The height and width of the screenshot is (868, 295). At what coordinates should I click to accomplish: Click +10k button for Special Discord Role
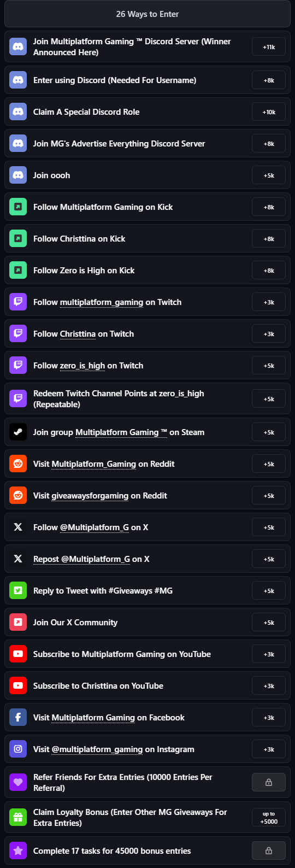tap(269, 112)
